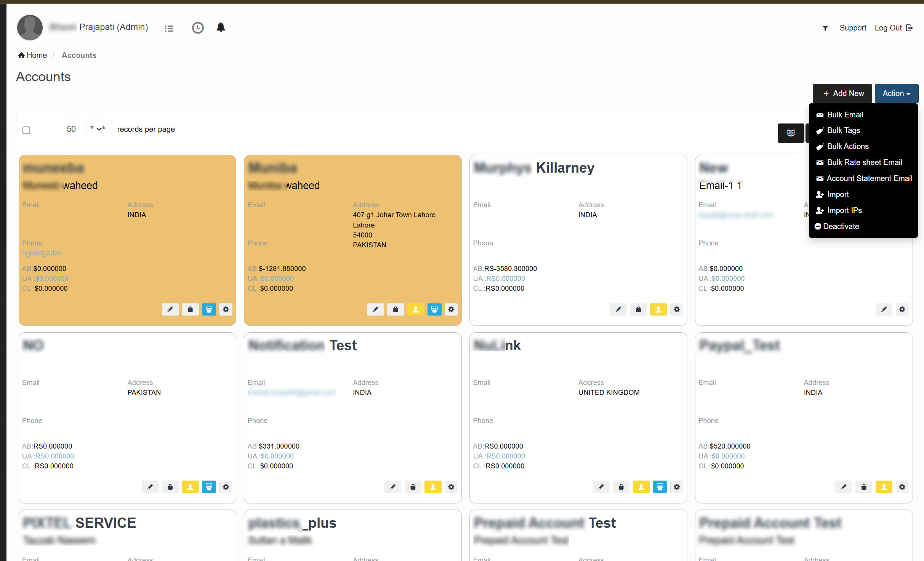Select Import IPs menu entry
The height and width of the screenshot is (561, 924).
pos(844,210)
